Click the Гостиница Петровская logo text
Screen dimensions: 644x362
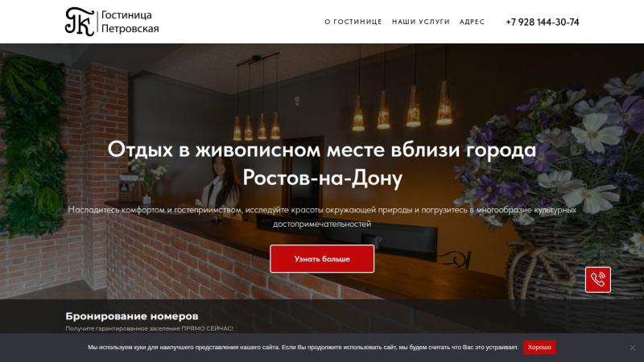pos(130,22)
